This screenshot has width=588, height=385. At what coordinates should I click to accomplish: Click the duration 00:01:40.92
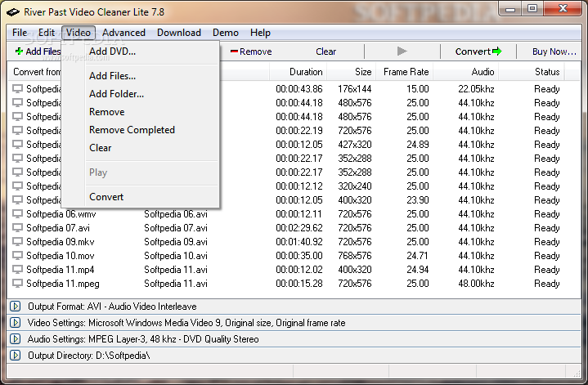point(298,242)
